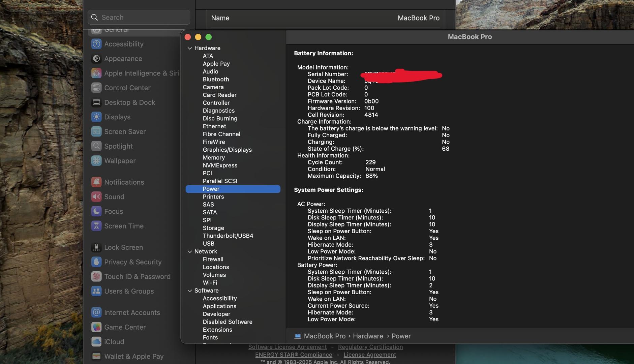
Task: Select Parallel SCSI entry
Action: 220,181
